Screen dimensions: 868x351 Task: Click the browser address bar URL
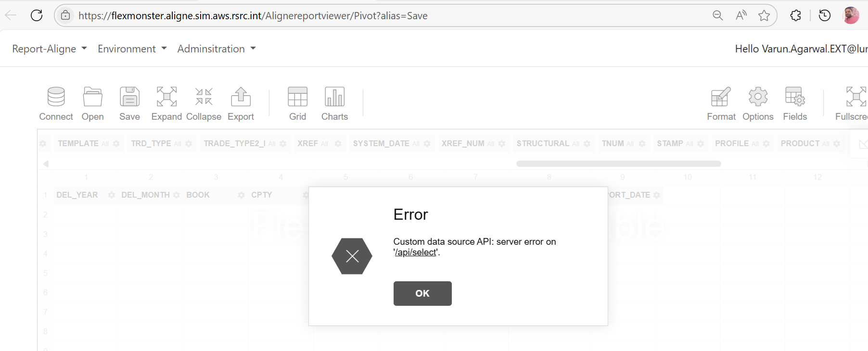[253, 16]
